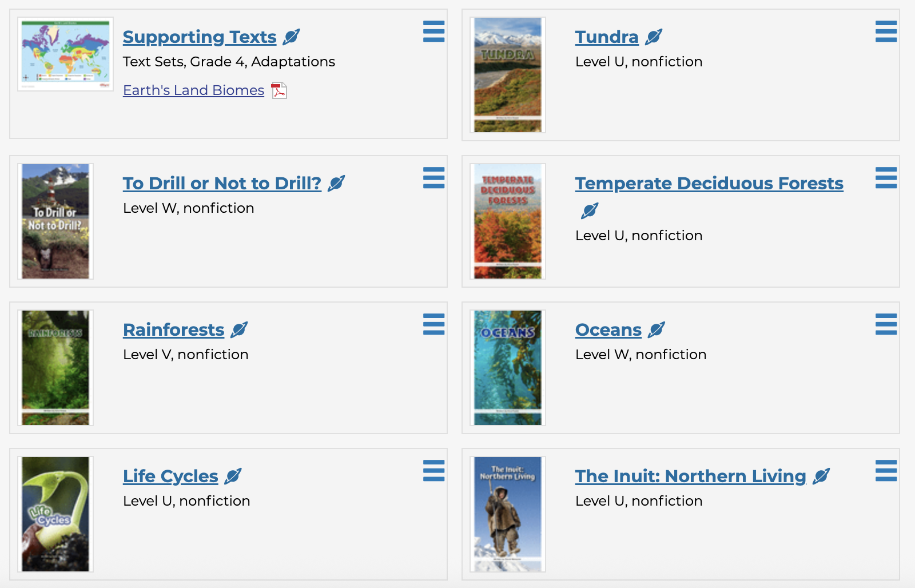Click the PDF icon beside Earth's Land Biomes

(279, 90)
